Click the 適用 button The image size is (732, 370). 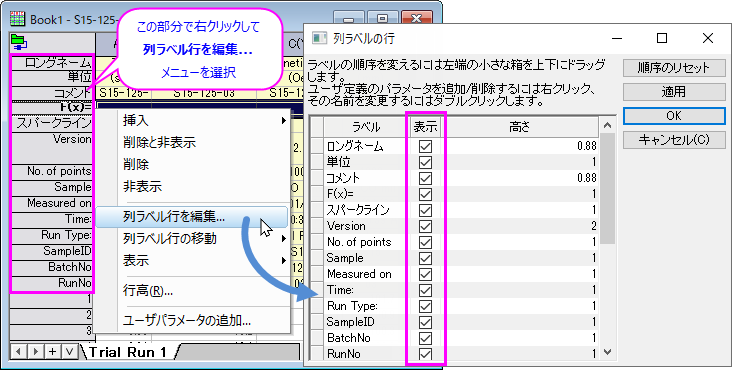click(674, 92)
